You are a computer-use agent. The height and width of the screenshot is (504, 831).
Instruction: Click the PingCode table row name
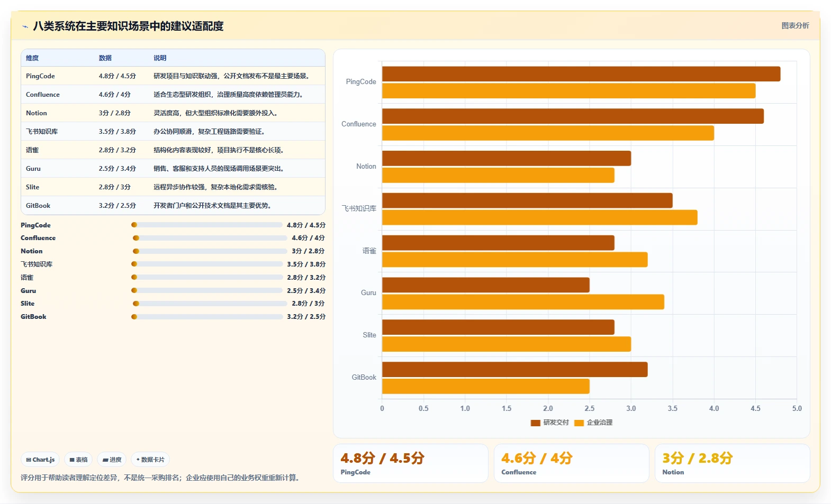click(x=40, y=76)
